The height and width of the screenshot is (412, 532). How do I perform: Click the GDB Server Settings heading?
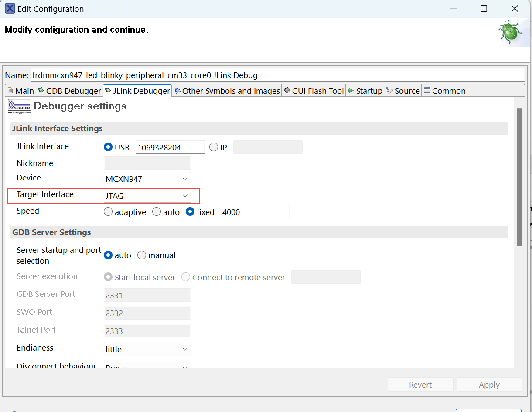pyautogui.click(x=51, y=232)
